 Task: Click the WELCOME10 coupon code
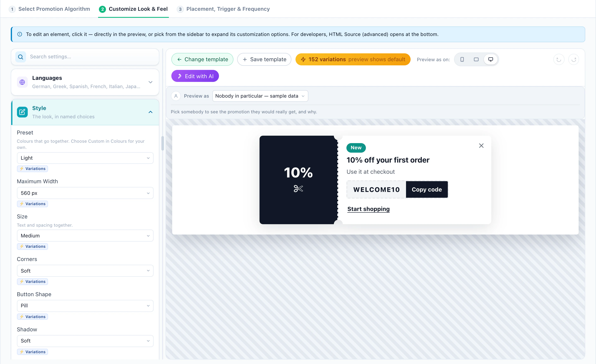(376, 189)
